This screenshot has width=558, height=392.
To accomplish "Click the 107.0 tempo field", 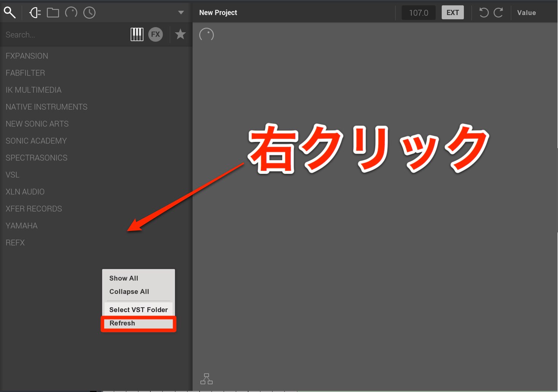I will 418,13.
